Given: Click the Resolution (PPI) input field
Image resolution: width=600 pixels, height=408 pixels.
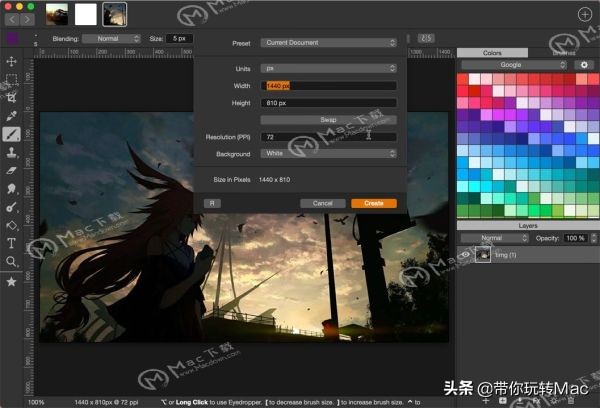Looking at the screenshot, I should pos(328,137).
